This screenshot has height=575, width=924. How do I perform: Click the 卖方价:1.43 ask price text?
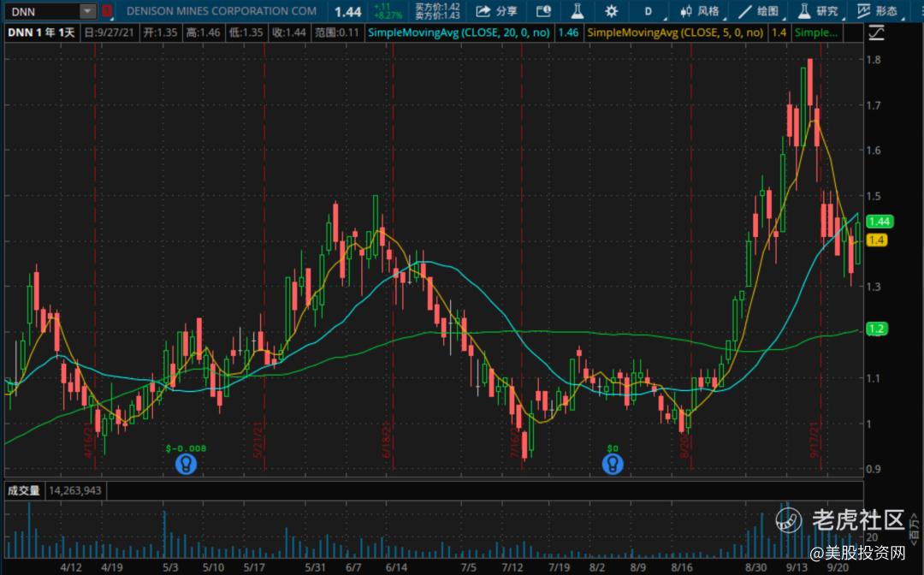tap(437, 16)
